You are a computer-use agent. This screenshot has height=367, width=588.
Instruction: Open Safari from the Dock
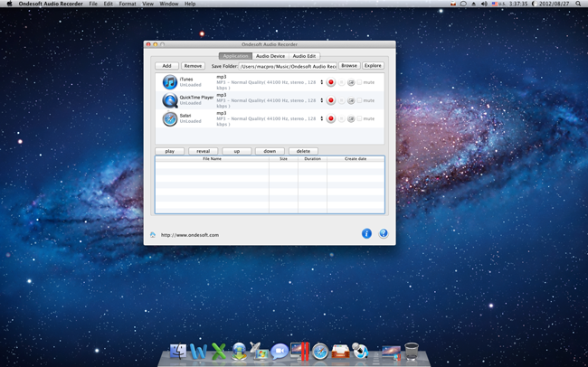[319, 352]
